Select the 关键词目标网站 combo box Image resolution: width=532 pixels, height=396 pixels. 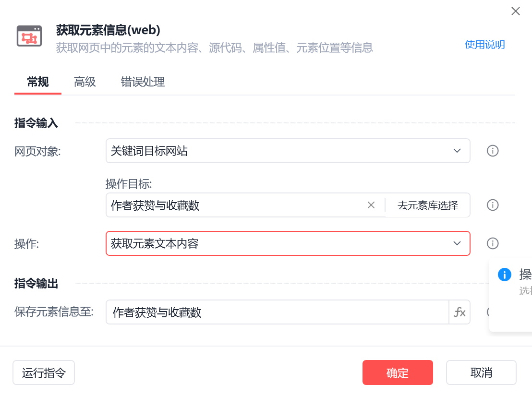pos(288,151)
